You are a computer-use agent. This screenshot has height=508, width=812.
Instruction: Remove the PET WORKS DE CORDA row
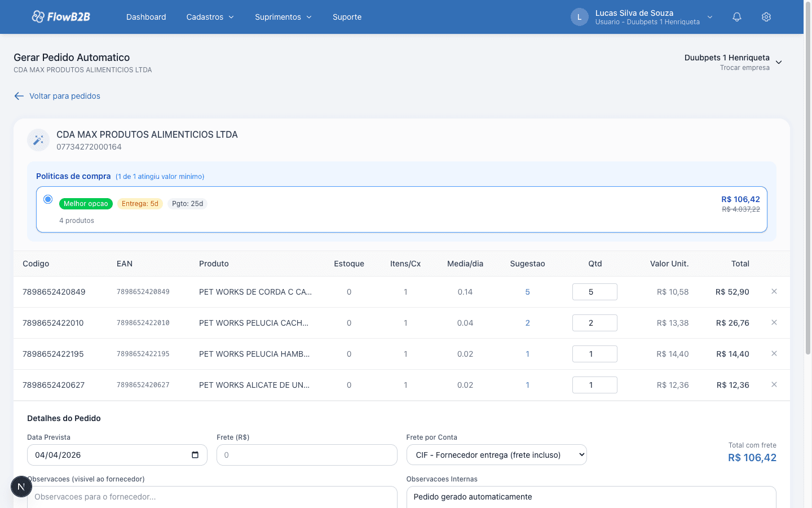(x=774, y=291)
